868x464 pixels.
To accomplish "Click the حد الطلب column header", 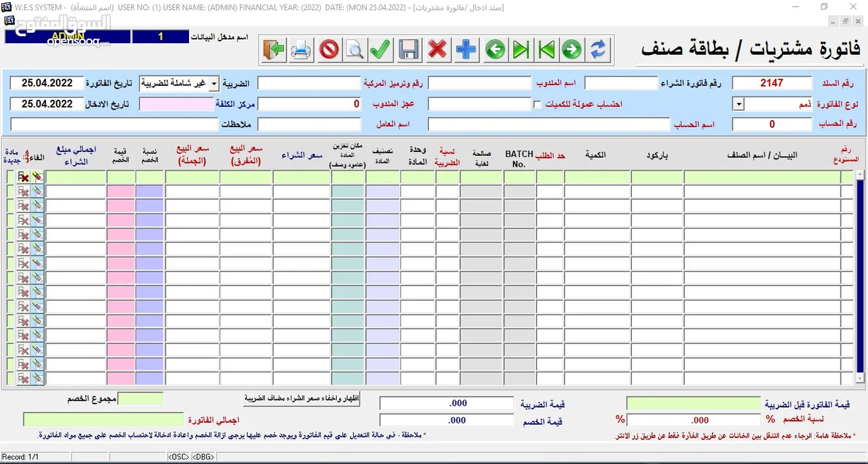I will coord(550,155).
